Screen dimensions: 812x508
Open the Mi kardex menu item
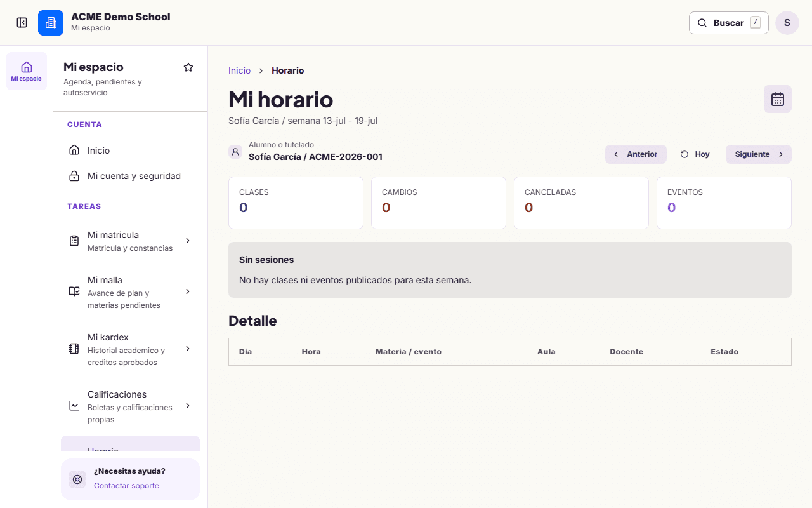click(x=130, y=349)
